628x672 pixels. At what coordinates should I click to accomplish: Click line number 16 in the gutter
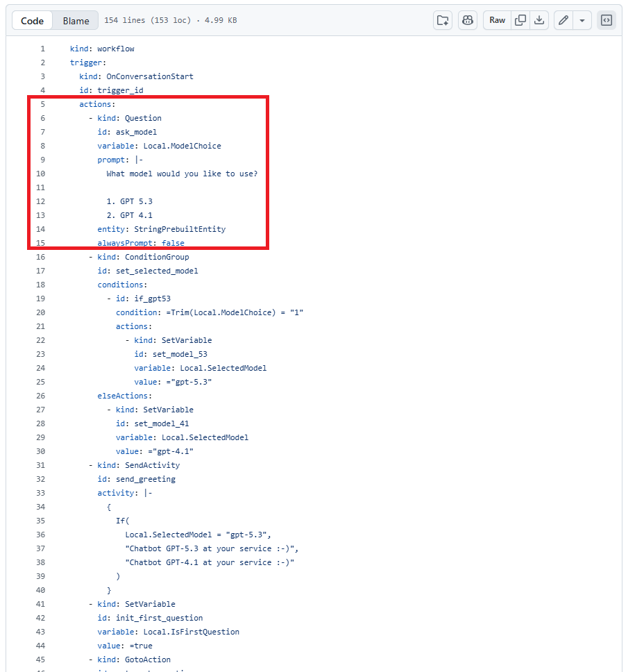point(40,257)
